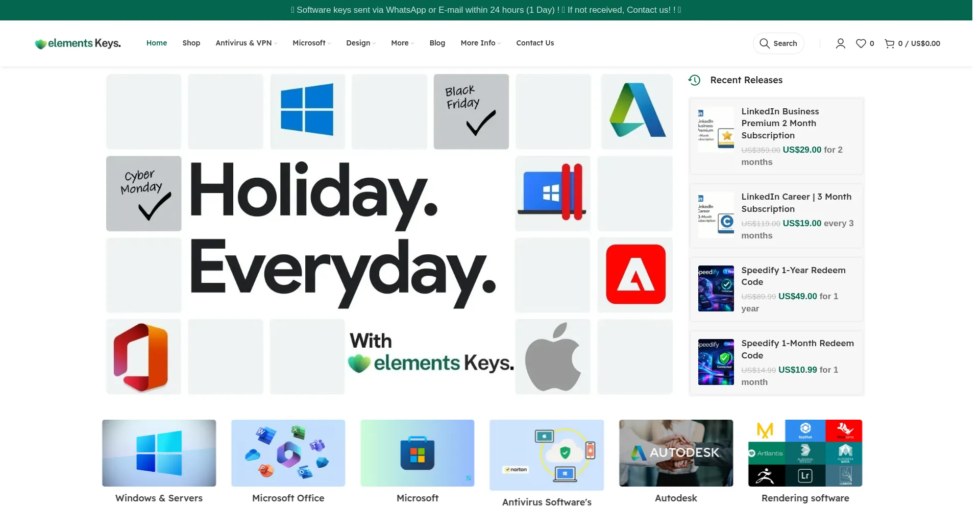Open LinkedIn Career 3 Month product thumbnail
The width and height of the screenshot is (980, 507).
point(716,215)
